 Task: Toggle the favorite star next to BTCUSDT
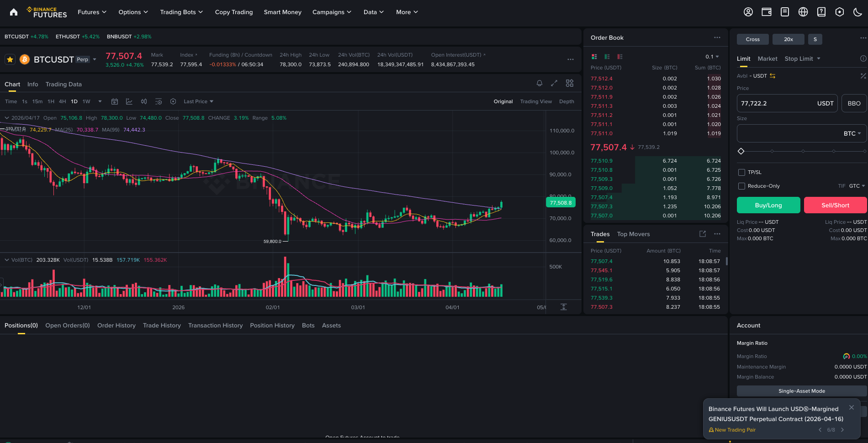10,59
